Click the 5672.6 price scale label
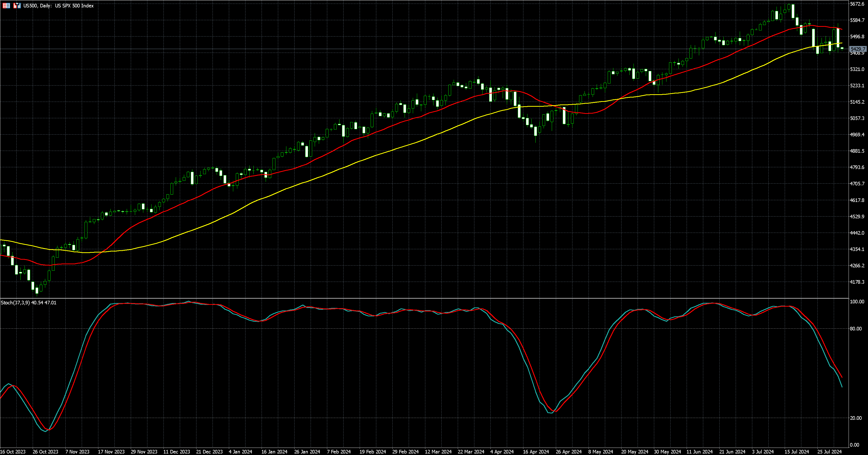This screenshot has height=455, width=868. click(857, 4)
